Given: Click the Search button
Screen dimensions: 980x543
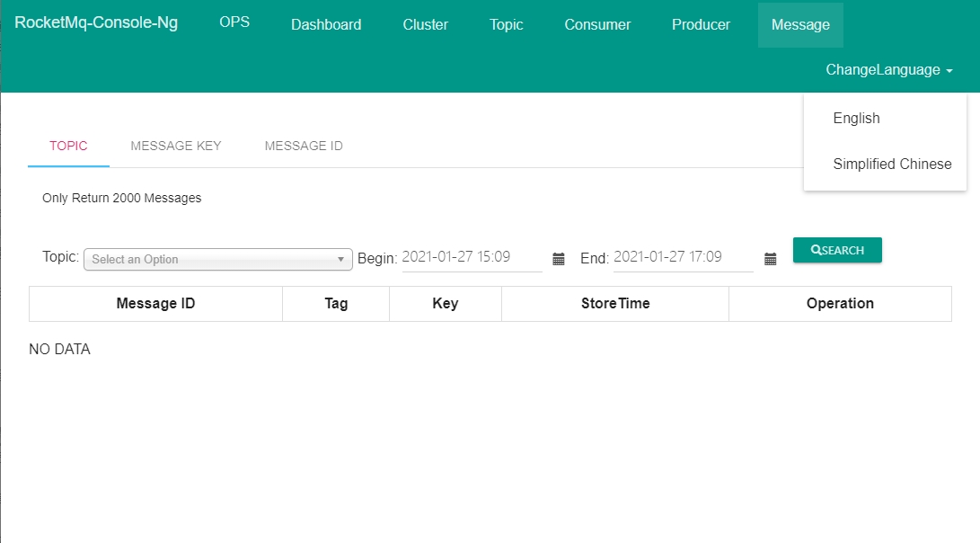Looking at the screenshot, I should [837, 250].
